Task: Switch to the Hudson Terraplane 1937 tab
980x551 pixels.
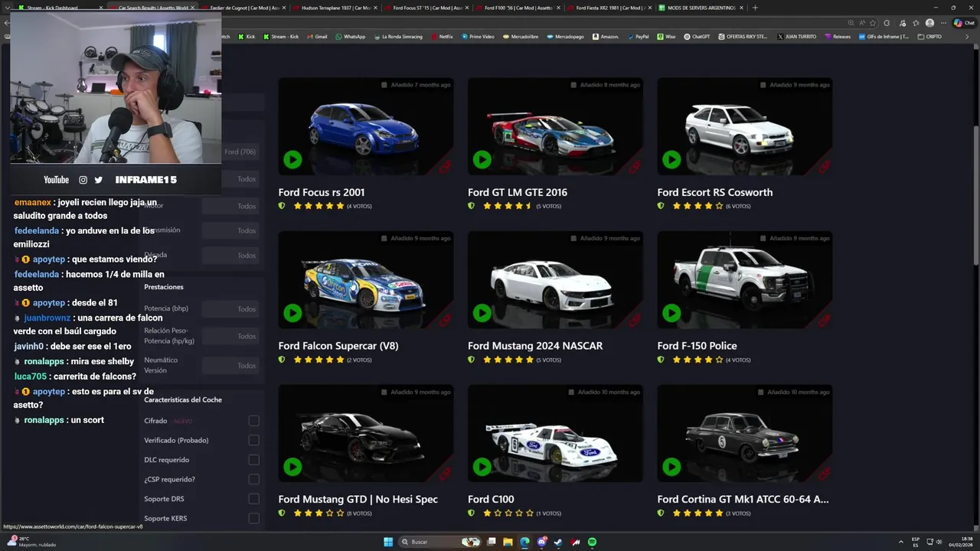Action: [335, 8]
